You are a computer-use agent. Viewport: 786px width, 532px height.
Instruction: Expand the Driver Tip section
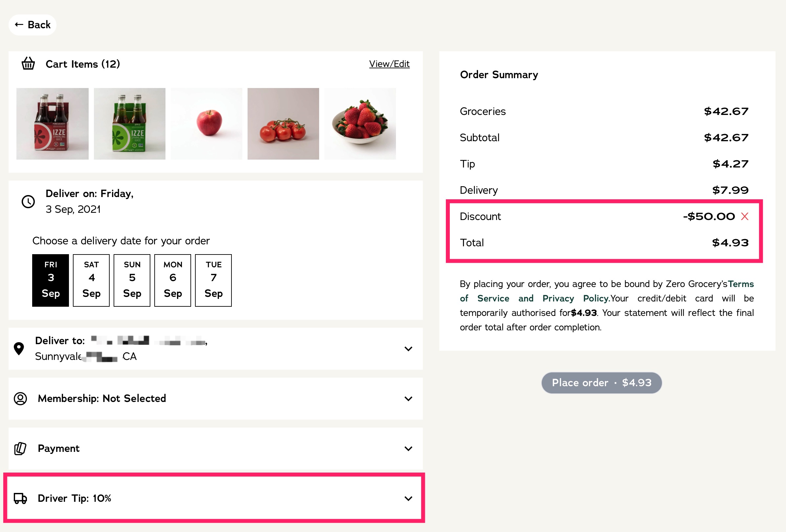[x=408, y=498]
